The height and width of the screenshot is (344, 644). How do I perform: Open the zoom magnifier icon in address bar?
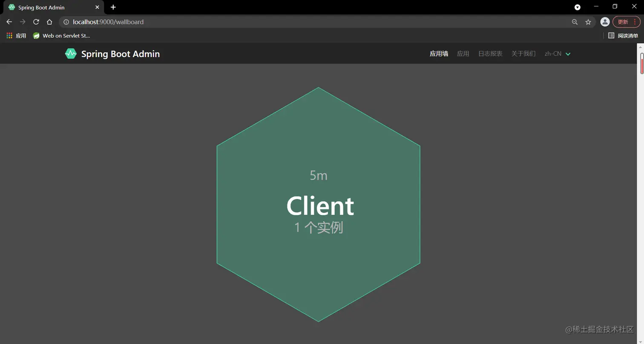[x=575, y=22]
